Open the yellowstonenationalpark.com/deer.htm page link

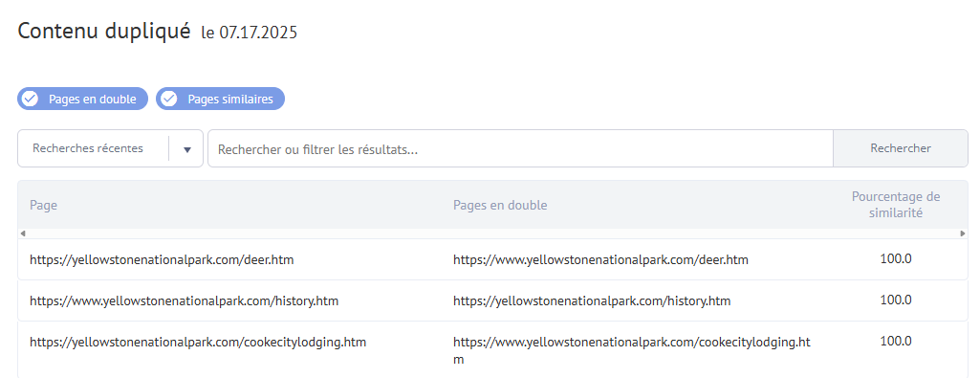point(162,259)
